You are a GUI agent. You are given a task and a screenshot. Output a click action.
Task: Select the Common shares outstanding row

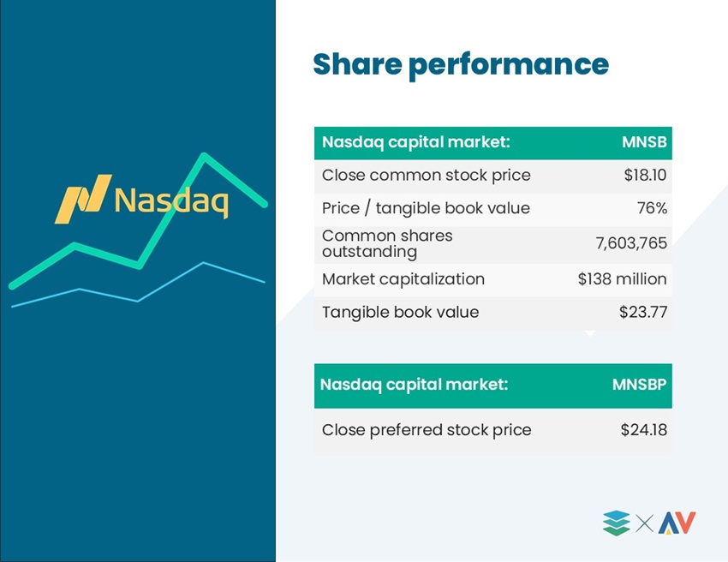[x=493, y=245]
